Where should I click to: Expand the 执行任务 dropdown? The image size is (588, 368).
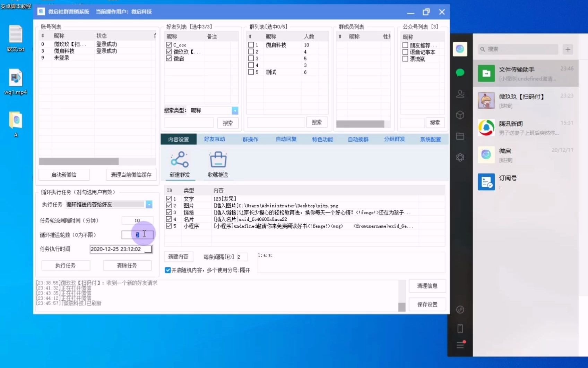point(149,204)
